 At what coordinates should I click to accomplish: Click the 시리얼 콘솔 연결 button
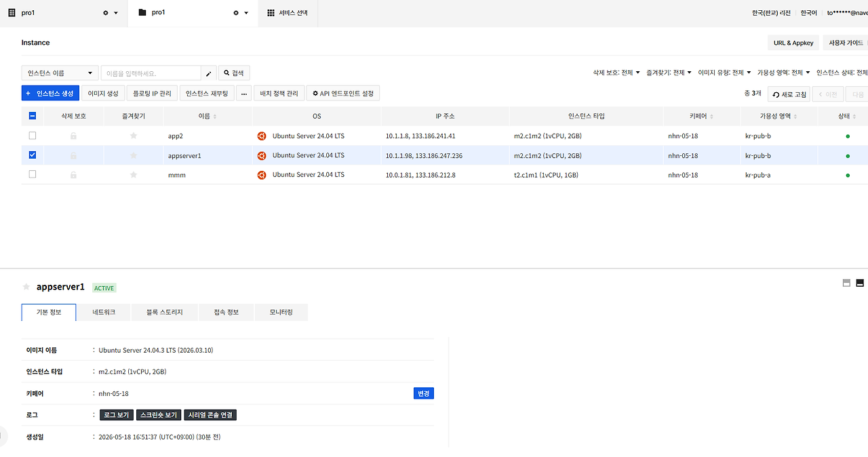pyautogui.click(x=210, y=415)
